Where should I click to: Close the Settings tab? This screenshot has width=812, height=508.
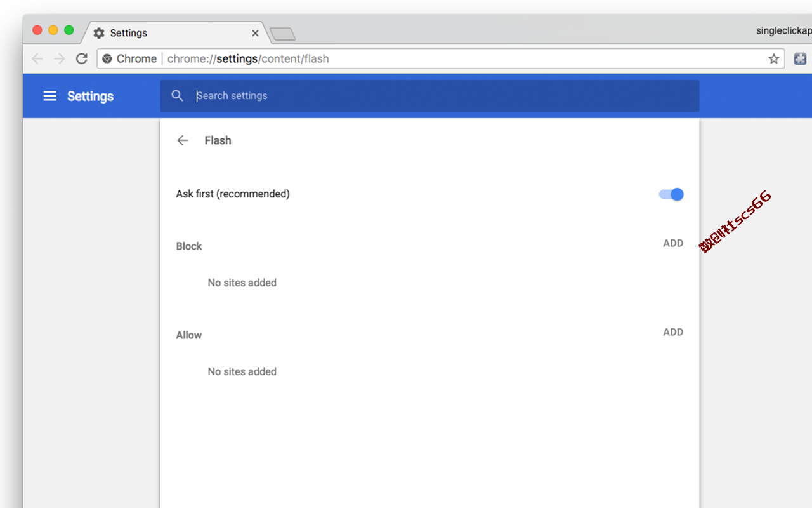(x=255, y=33)
